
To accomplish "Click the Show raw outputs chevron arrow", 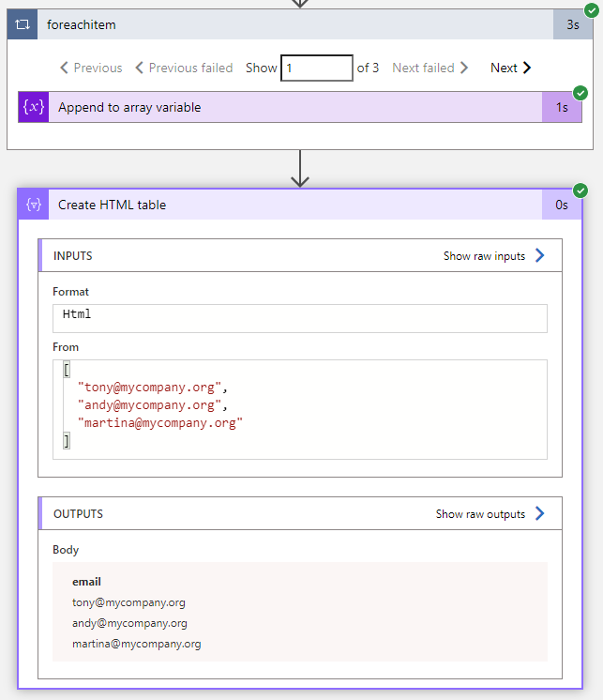I will pos(539,513).
